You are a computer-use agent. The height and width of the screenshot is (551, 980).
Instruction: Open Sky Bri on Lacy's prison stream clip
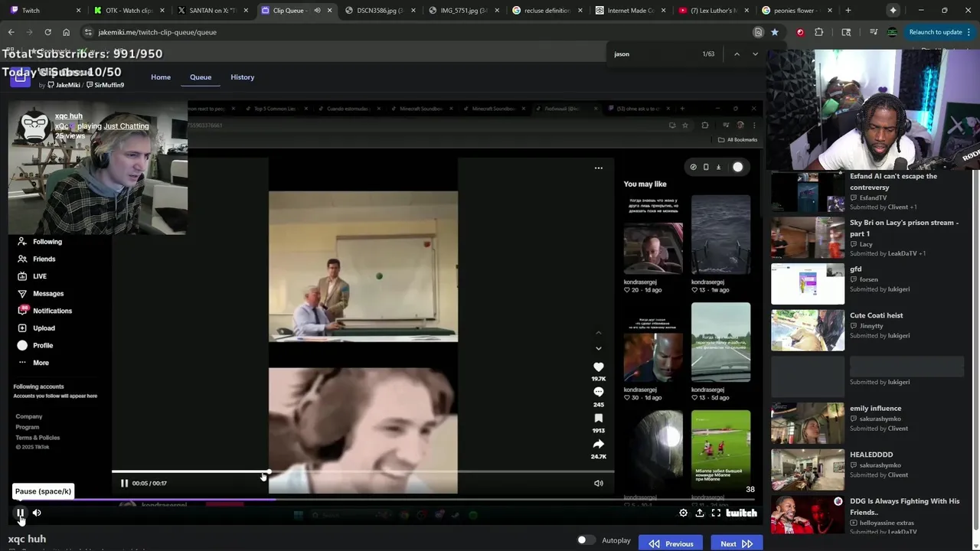867,237
